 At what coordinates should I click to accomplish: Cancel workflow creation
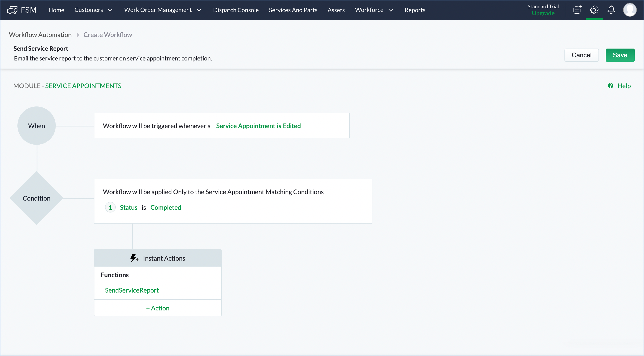click(x=581, y=55)
